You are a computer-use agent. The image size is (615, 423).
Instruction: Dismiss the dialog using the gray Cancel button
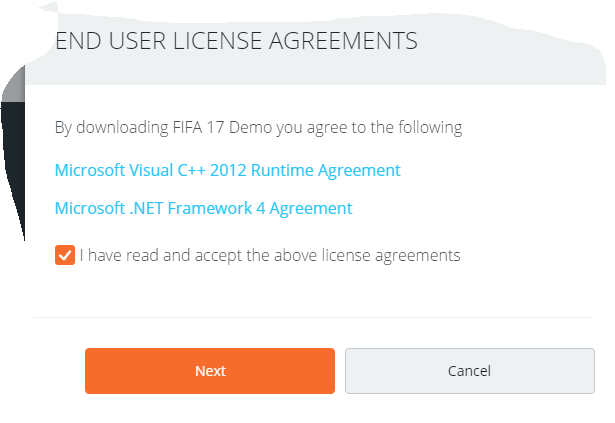coord(470,371)
